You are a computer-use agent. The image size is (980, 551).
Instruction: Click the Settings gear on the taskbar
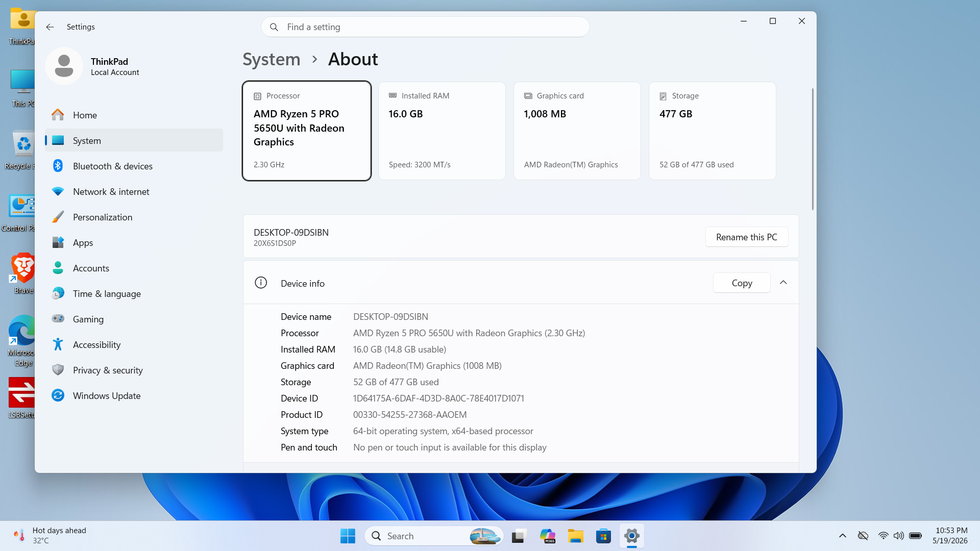pyautogui.click(x=632, y=536)
